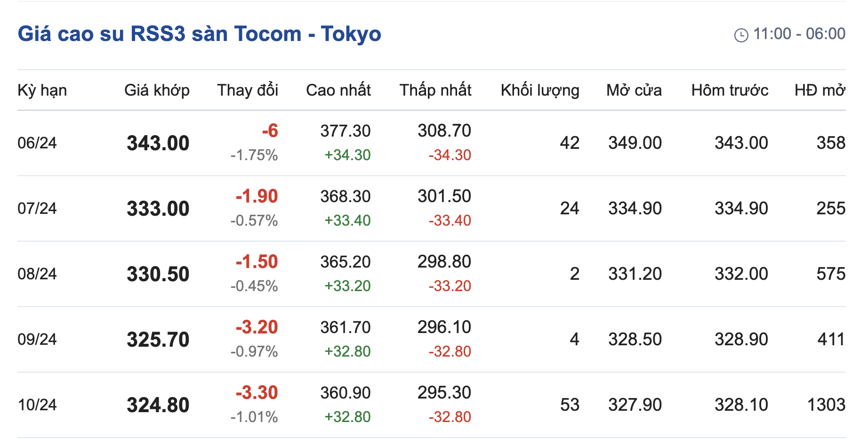Viewport: 868px width, 439px height.
Task: Select the Thấp nhất column header
Action: tap(435, 90)
